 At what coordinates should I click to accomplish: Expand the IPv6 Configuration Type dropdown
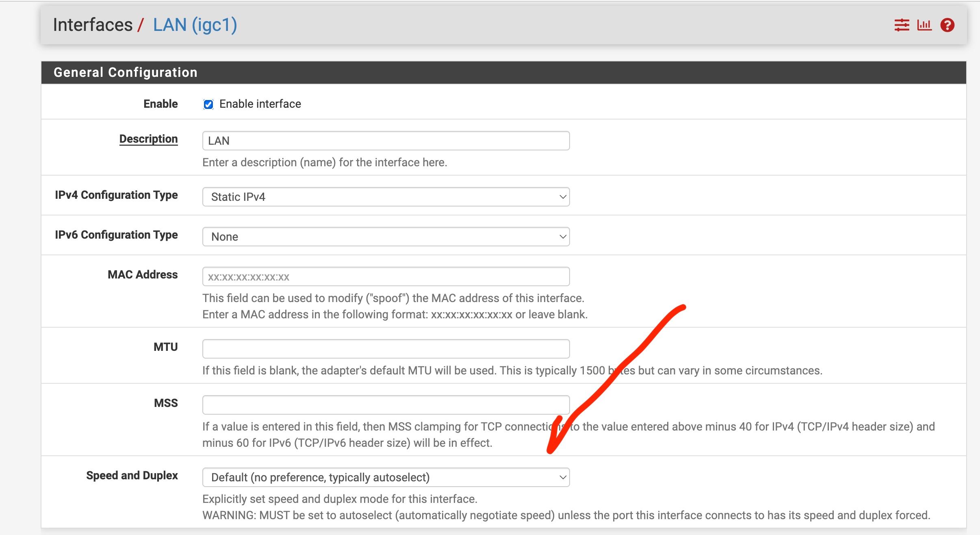coord(386,237)
